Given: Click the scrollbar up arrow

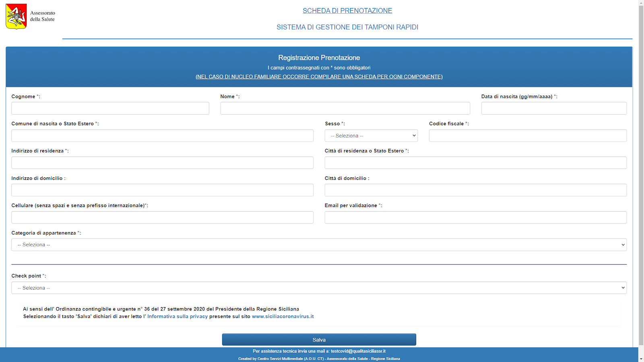Looking at the screenshot, I should 641,3.
